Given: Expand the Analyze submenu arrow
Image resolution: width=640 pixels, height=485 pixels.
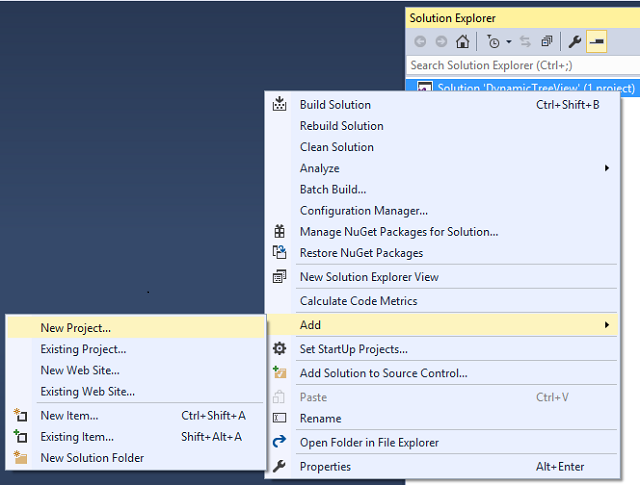Looking at the screenshot, I should (607, 168).
